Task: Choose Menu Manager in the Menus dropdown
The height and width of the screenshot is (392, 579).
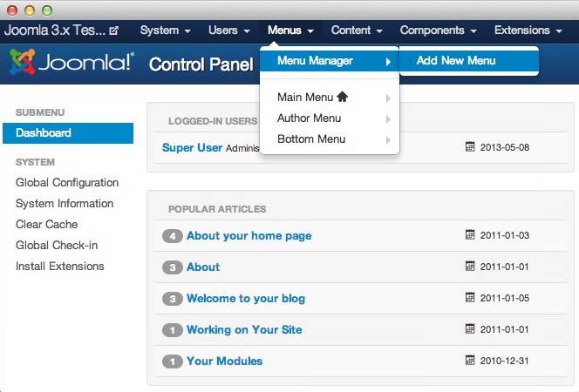Action: (x=315, y=61)
